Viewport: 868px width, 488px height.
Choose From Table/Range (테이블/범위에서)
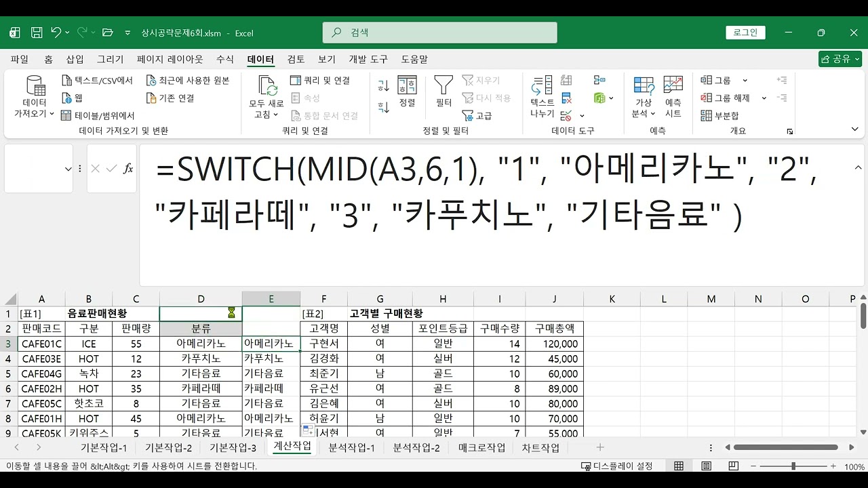click(x=98, y=115)
